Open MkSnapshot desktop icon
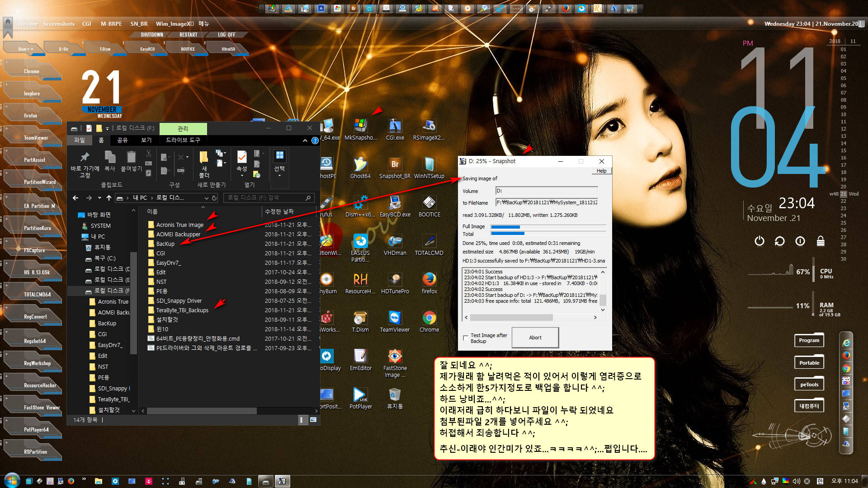This screenshot has height=488, width=868. click(360, 129)
